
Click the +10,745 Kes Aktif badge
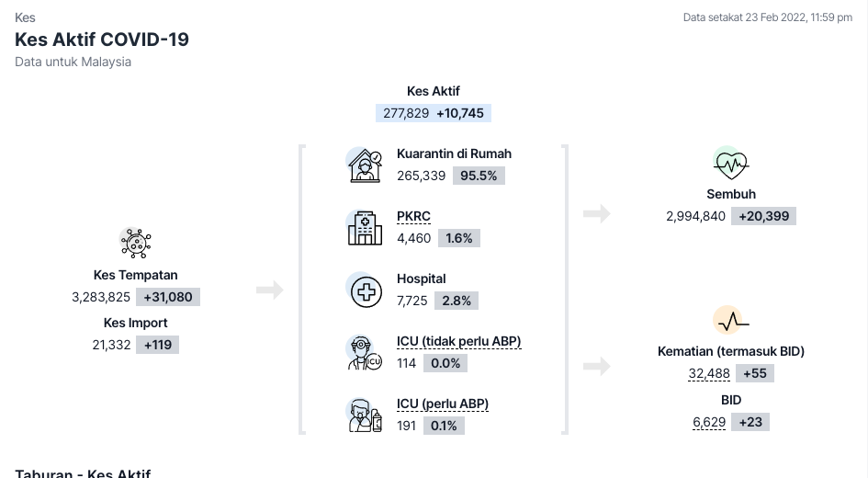462,114
